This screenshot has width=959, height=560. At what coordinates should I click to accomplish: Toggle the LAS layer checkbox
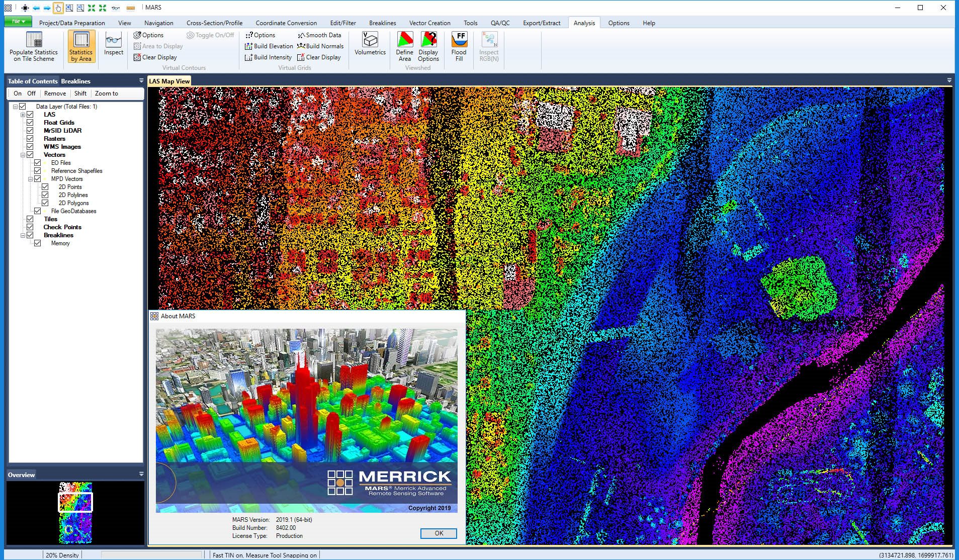click(x=30, y=115)
